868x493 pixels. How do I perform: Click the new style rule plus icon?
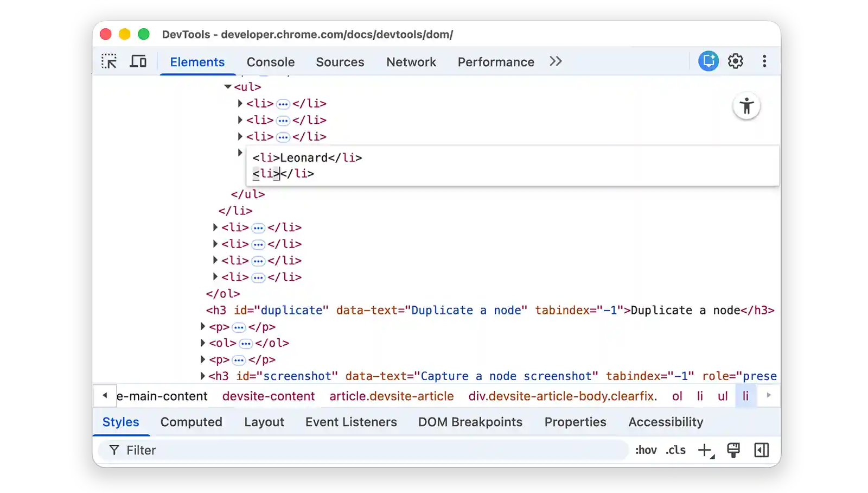[x=704, y=450]
